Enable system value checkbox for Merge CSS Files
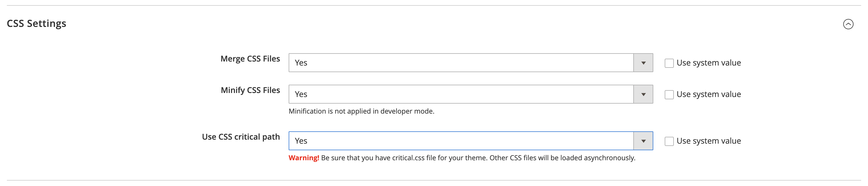The width and height of the screenshot is (868, 186). 669,63
